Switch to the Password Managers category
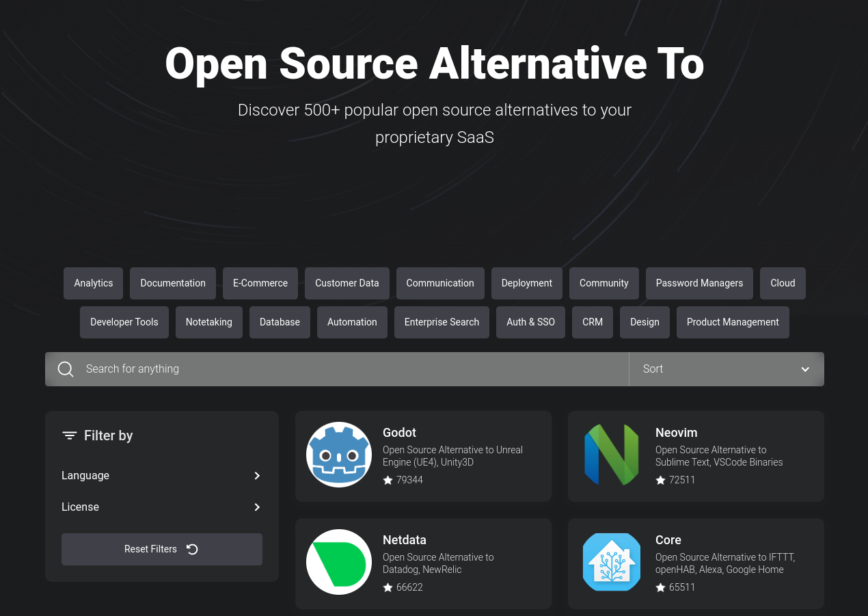 click(699, 283)
